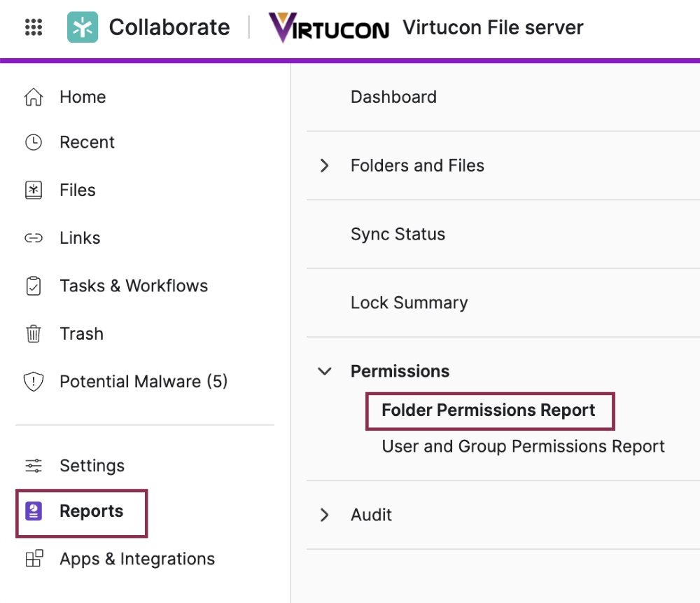Image resolution: width=700 pixels, height=603 pixels.
Task: Click the Tasks & Workflows clipboard icon
Action: [x=34, y=286]
